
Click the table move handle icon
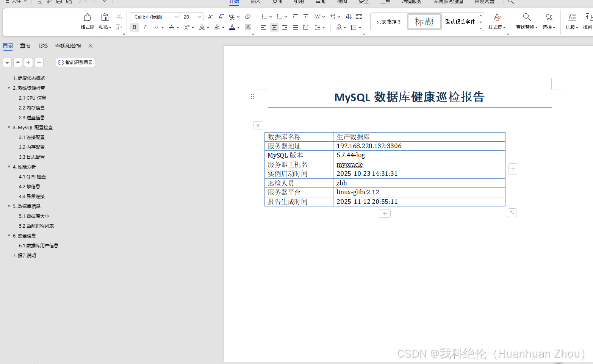(258, 125)
